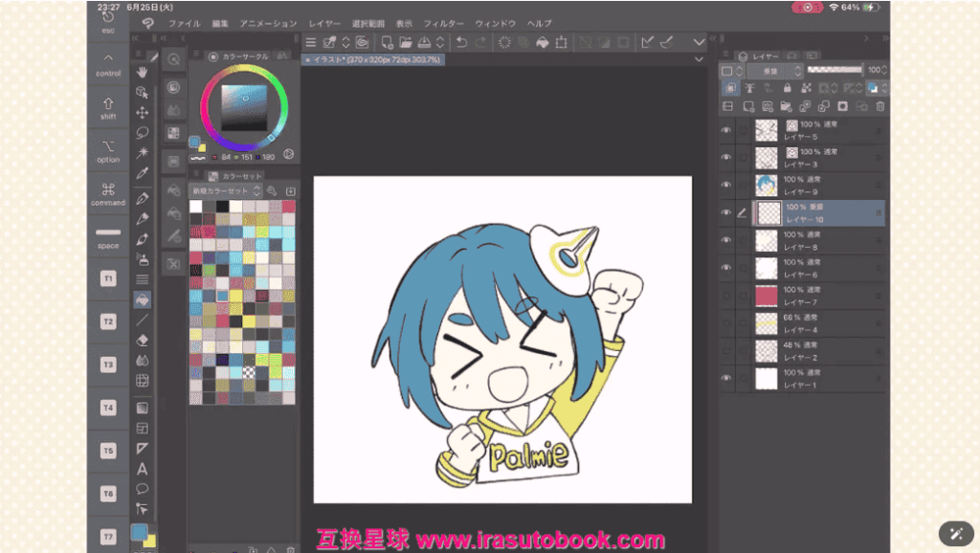Open the レイヤー menu in the menu bar
This screenshot has height=553, width=980.
tap(323, 23)
